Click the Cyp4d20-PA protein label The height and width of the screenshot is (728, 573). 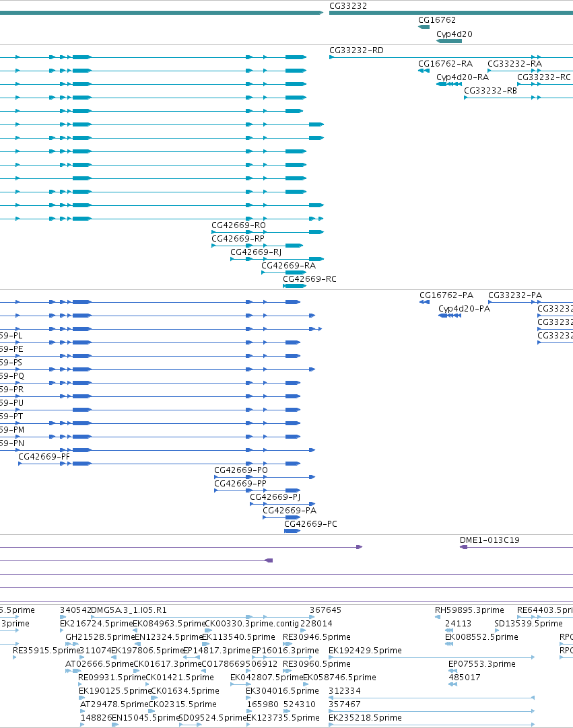464,309
